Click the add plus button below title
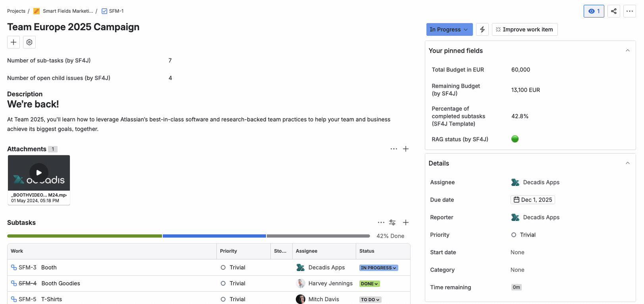The height and width of the screenshot is (304, 644). click(13, 42)
